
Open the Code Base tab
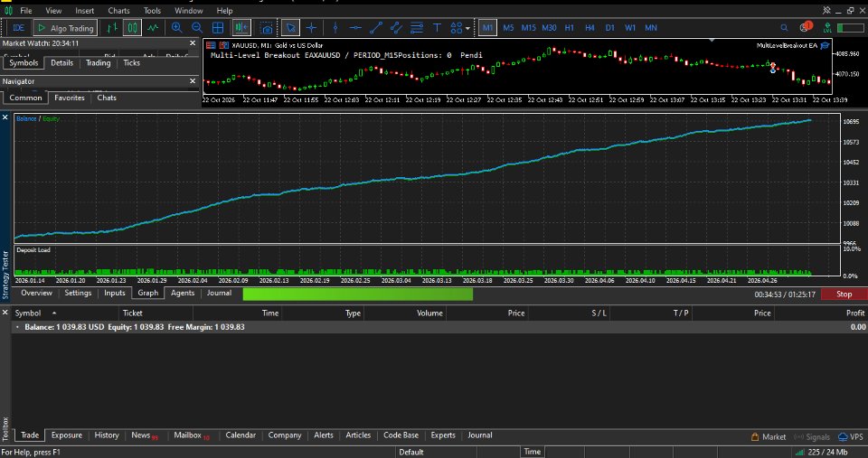coord(401,435)
